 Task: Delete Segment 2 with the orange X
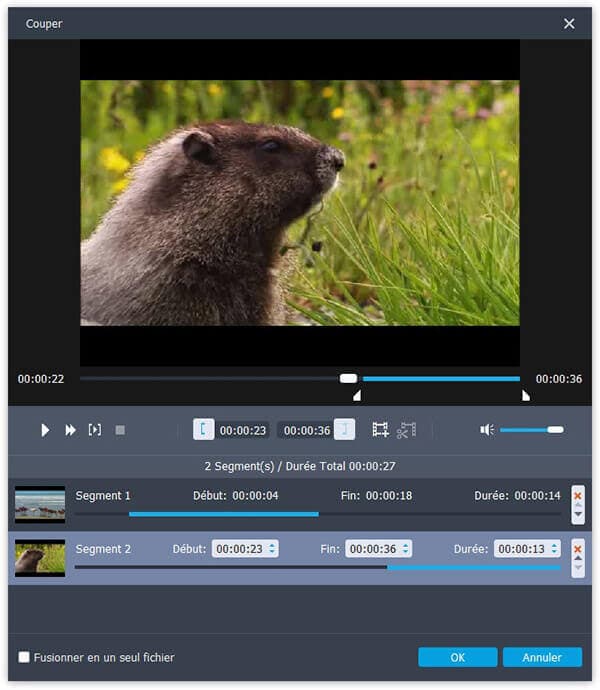(x=578, y=549)
